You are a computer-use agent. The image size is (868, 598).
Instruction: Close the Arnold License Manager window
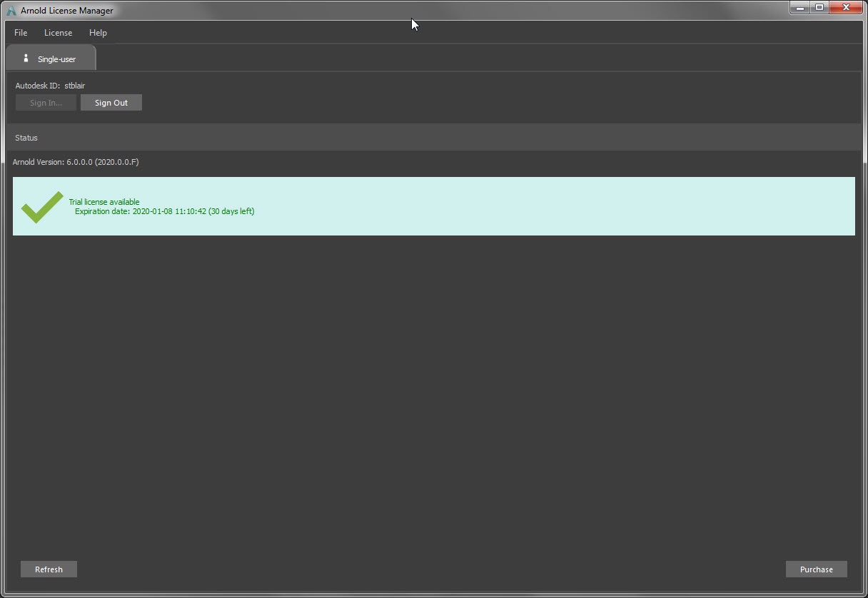847,8
